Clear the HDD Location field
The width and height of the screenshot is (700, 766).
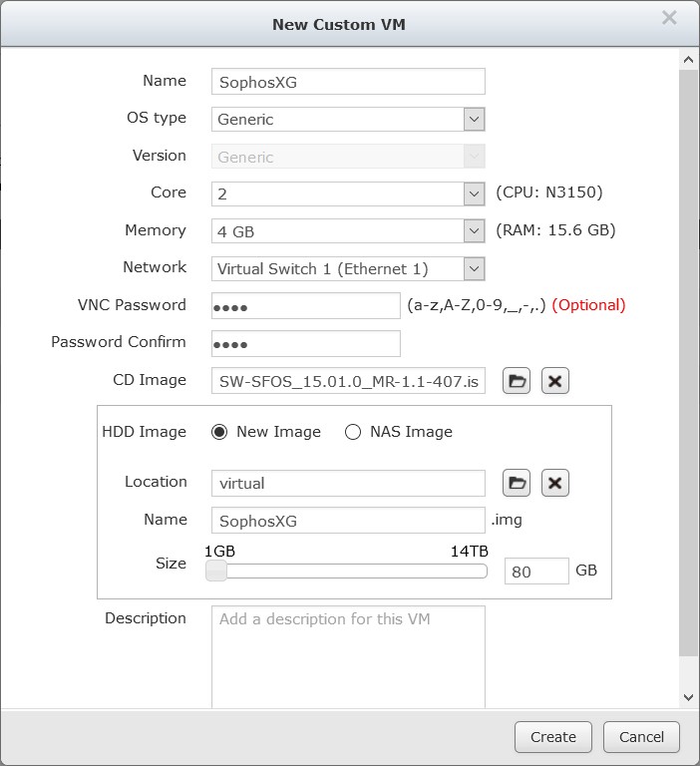pyautogui.click(x=555, y=483)
